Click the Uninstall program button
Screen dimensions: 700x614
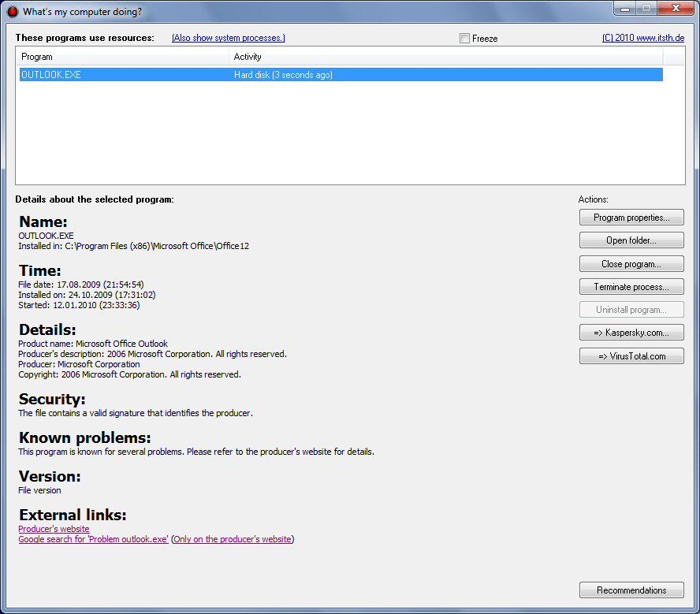click(x=631, y=310)
